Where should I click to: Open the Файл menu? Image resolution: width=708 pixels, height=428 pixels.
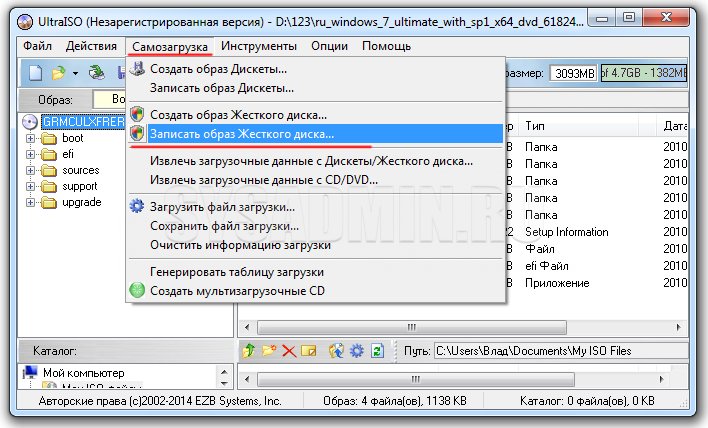(37, 46)
